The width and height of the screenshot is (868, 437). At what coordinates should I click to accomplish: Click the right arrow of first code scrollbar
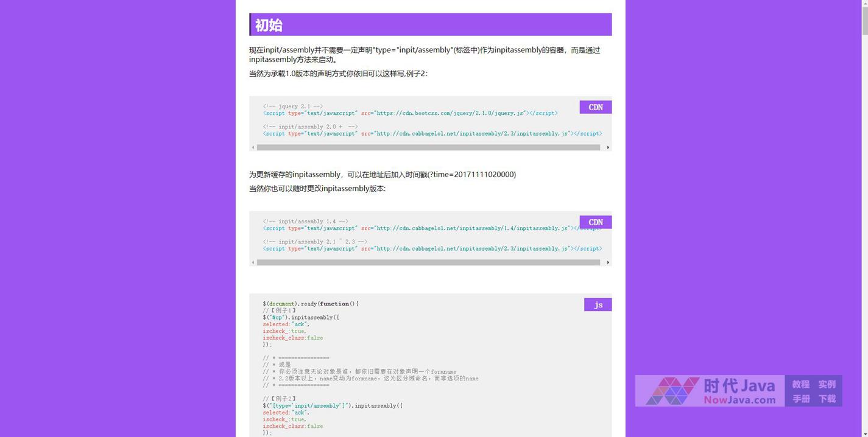608,147
